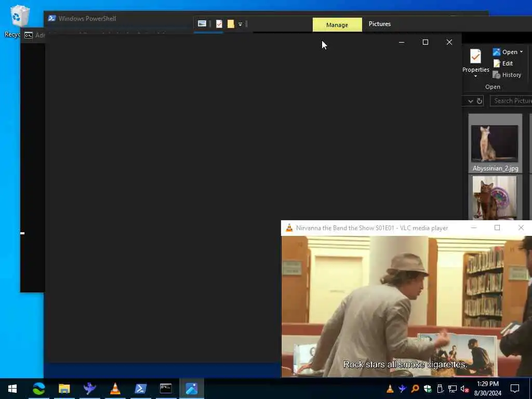Click the network status tray icon

pyautogui.click(x=453, y=389)
